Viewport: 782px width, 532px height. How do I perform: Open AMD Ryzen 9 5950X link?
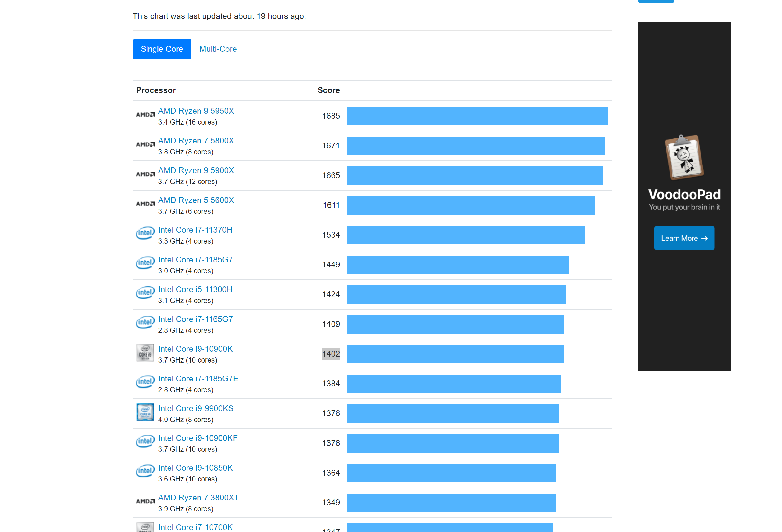pos(196,111)
